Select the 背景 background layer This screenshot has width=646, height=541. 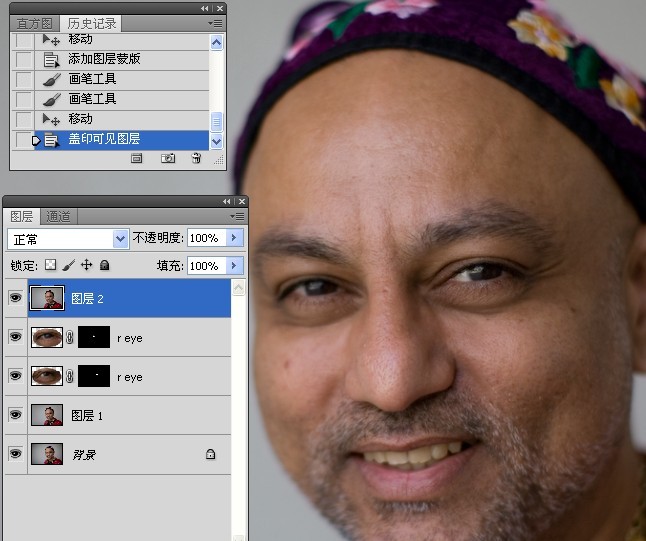(129, 454)
